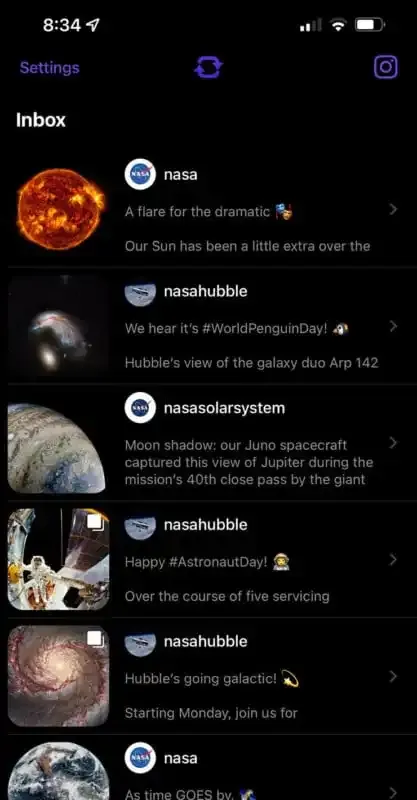This screenshot has height=800, width=417.
Task: Tap the multi-image icon on spiral galaxy thumbnail
Action: pyautogui.click(x=95, y=638)
